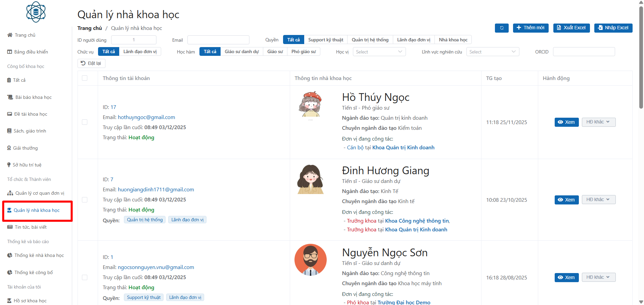
Task: Filter by Nhà khoa học role tab
Action: (453, 40)
